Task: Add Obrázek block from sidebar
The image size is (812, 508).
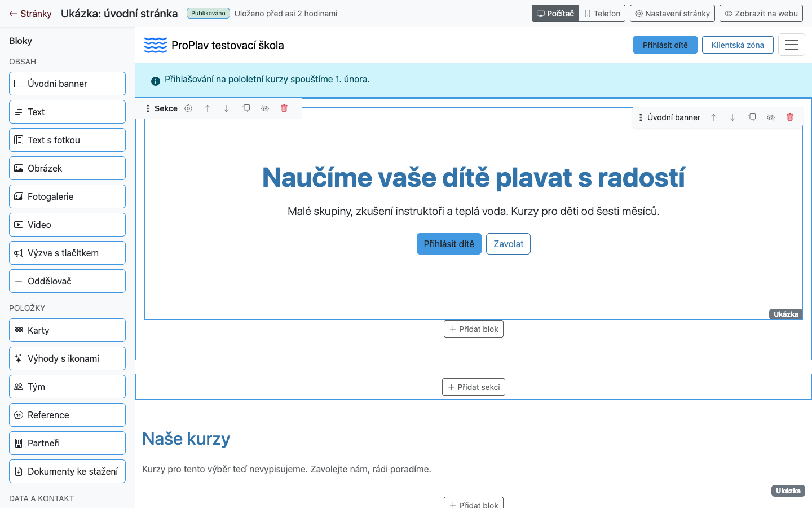Action: pyautogui.click(x=67, y=168)
